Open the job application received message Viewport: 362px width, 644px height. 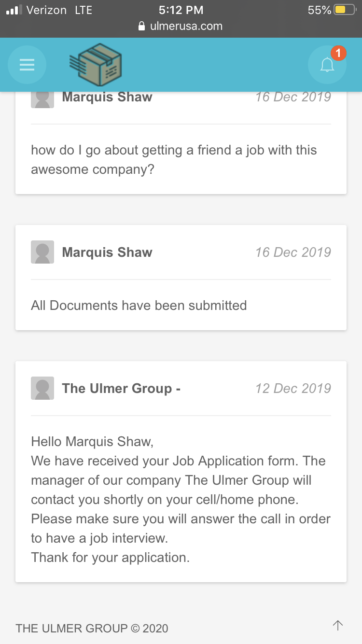(181, 472)
